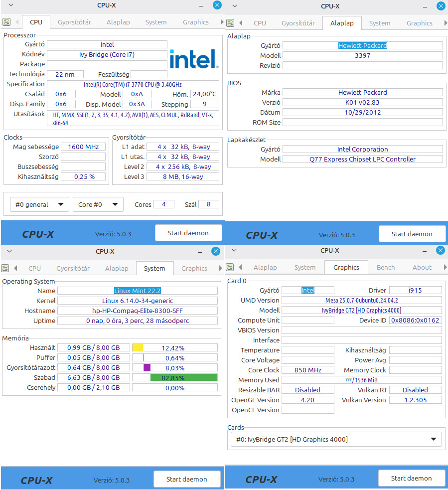Click the Intel logo in the CPU window
The image size is (448, 490).
[194, 59]
